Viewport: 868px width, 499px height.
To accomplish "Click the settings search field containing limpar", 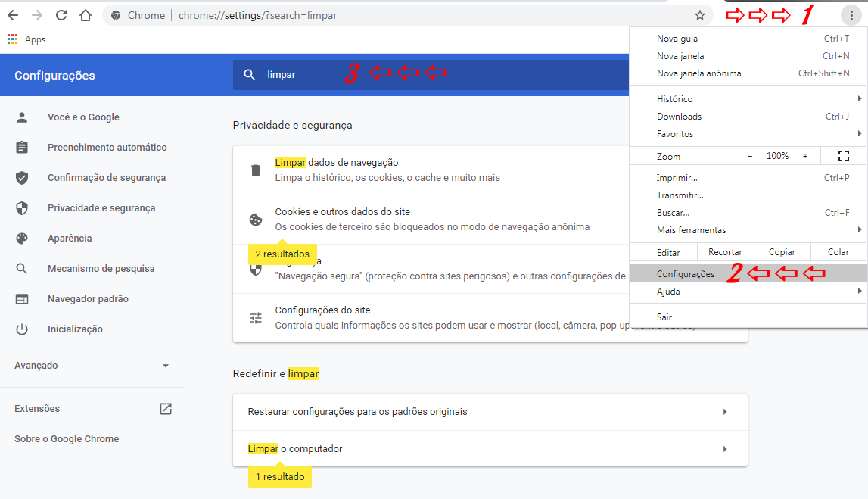I will click(431, 75).
